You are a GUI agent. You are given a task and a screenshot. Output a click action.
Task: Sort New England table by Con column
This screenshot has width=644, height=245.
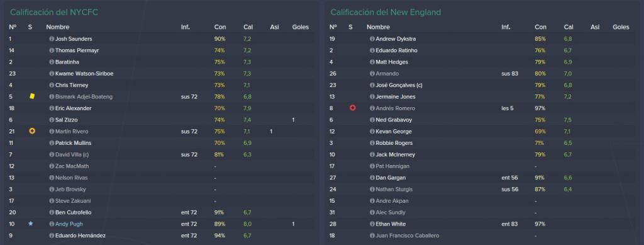[540, 27]
